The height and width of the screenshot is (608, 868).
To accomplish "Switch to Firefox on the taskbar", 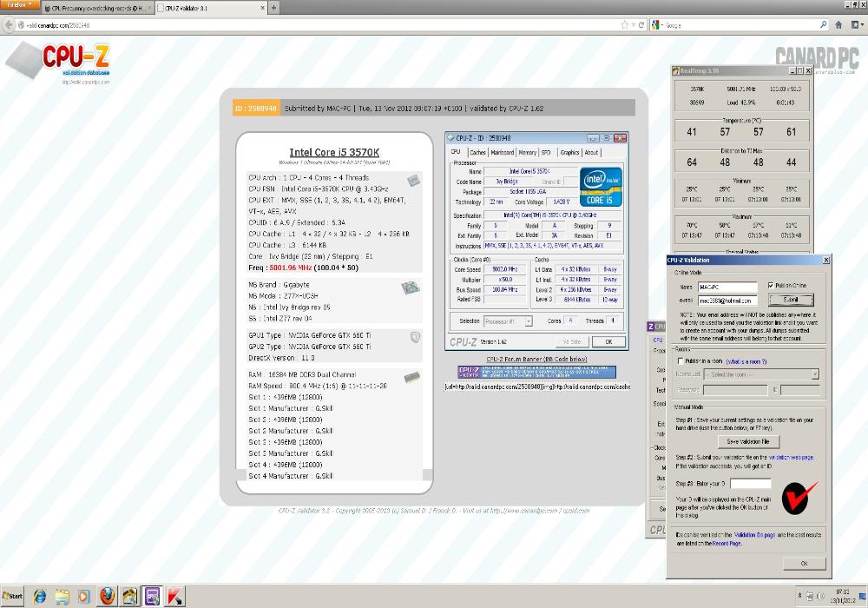I will point(107,597).
